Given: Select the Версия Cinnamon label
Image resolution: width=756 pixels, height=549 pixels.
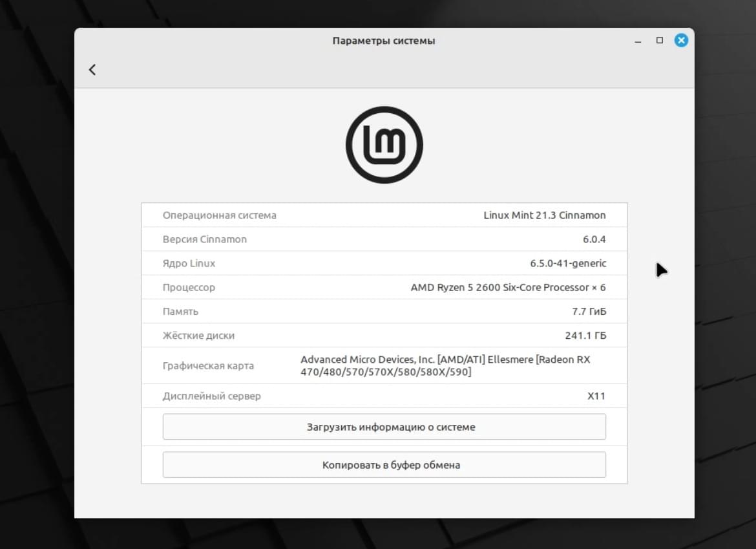Looking at the screenshot, I should [x=204, y=239].
